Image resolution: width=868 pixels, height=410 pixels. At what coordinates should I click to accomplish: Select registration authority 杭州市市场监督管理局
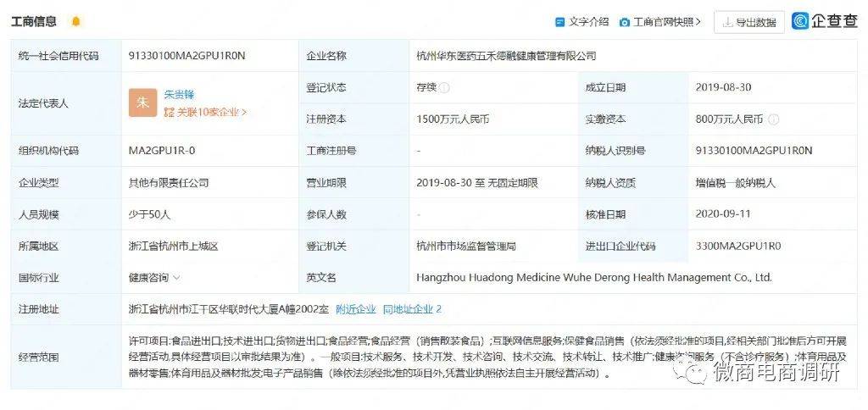click(466, 247)
